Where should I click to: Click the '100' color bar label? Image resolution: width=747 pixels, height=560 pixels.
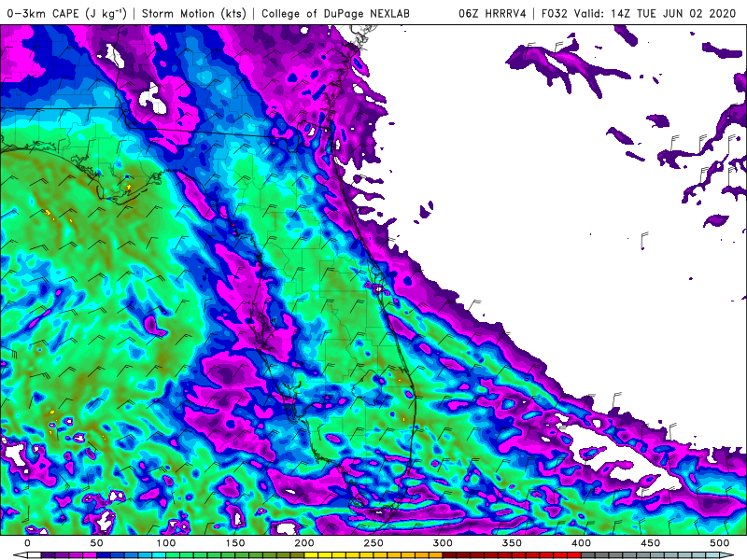click(x=166, y=543)
